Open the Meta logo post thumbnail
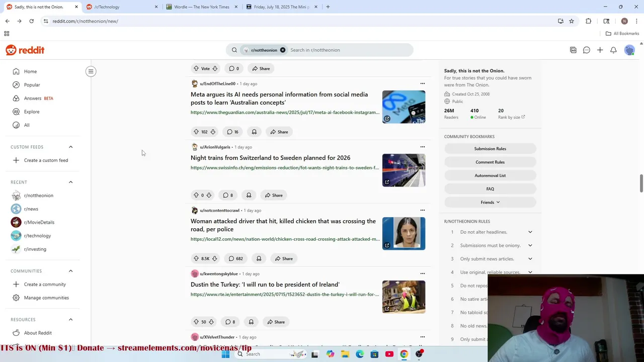 click(404, 107)
